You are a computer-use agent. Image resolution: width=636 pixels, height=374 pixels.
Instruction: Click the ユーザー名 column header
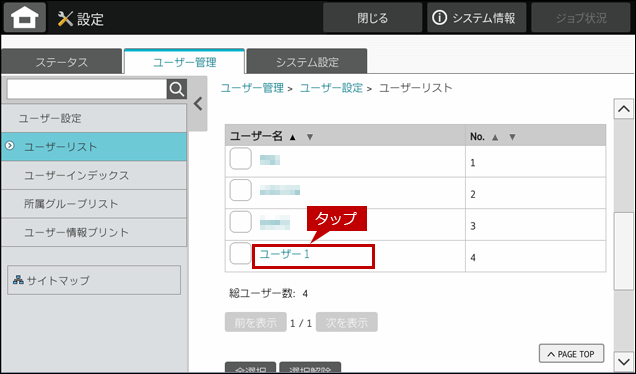[256, 137]
